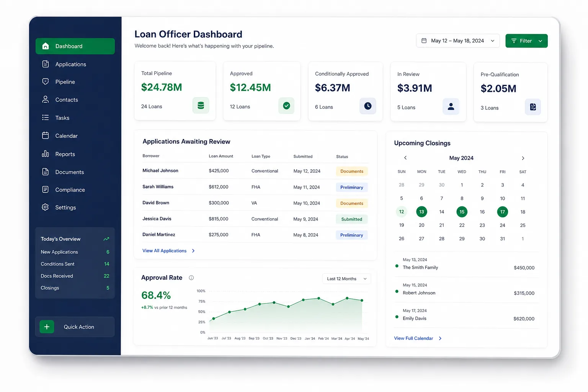Viewport: 588px width, 392px height.
Task: Click the filter lines icon on Filter button
Action: pyautogui.click(x=514, y=41)
